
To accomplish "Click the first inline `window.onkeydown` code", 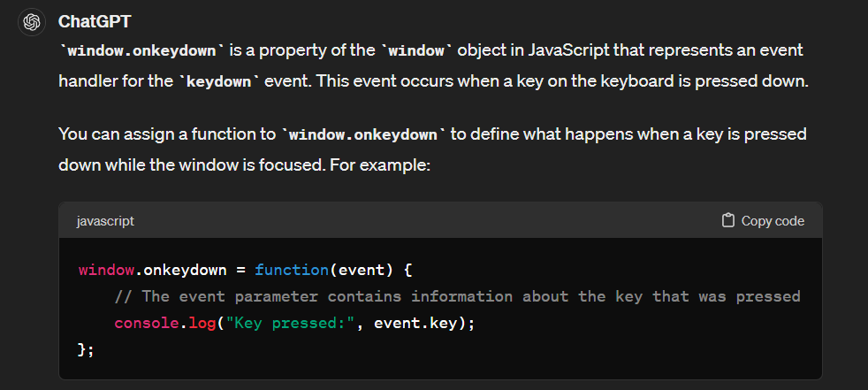I will pos(141,51).
